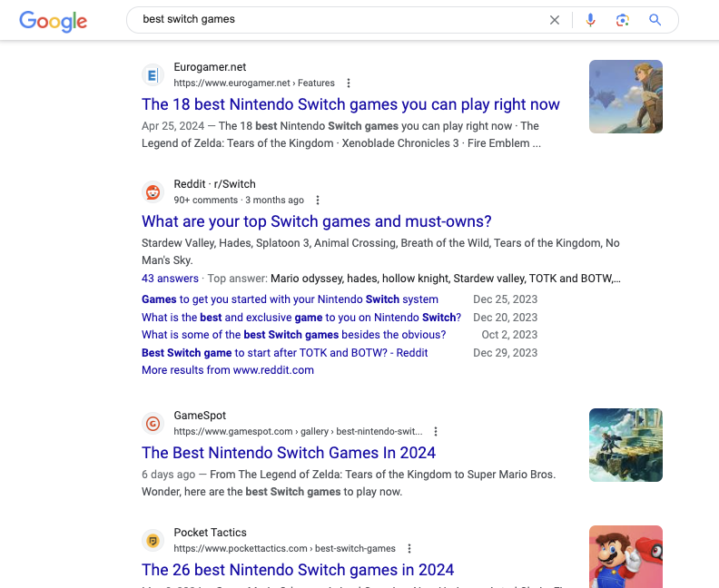719x588 pixels.
Task: Open 'Best Switch game to start after TOTK' link
Action: [284, 352]
